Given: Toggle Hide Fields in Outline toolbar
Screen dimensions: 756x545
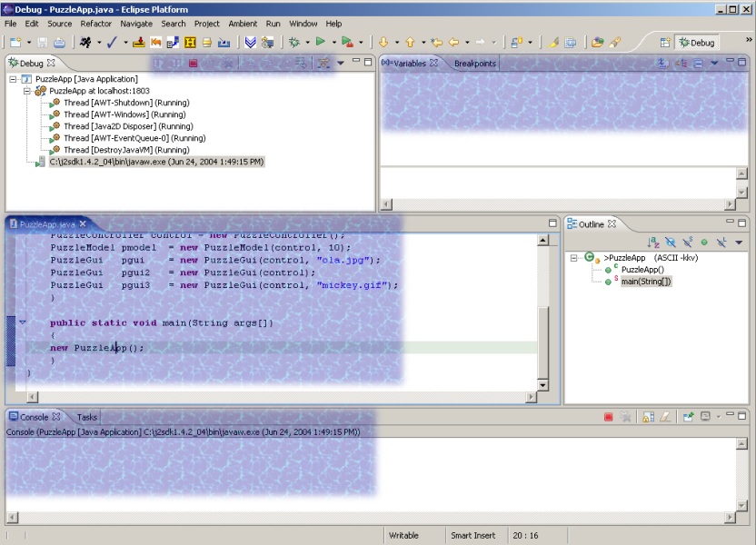Looking at the screenshot, I should point(670,243).
